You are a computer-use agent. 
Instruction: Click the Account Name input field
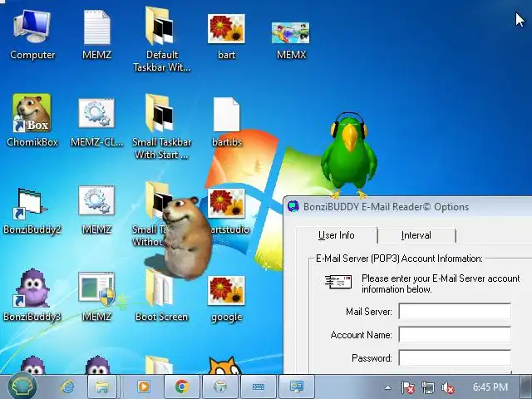tap(455, 335)
